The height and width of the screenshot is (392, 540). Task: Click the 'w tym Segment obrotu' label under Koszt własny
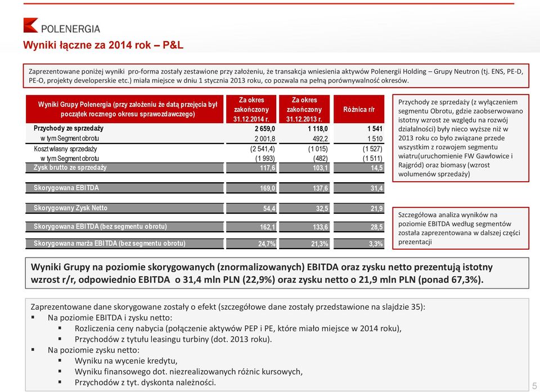(x=70, y=159)
